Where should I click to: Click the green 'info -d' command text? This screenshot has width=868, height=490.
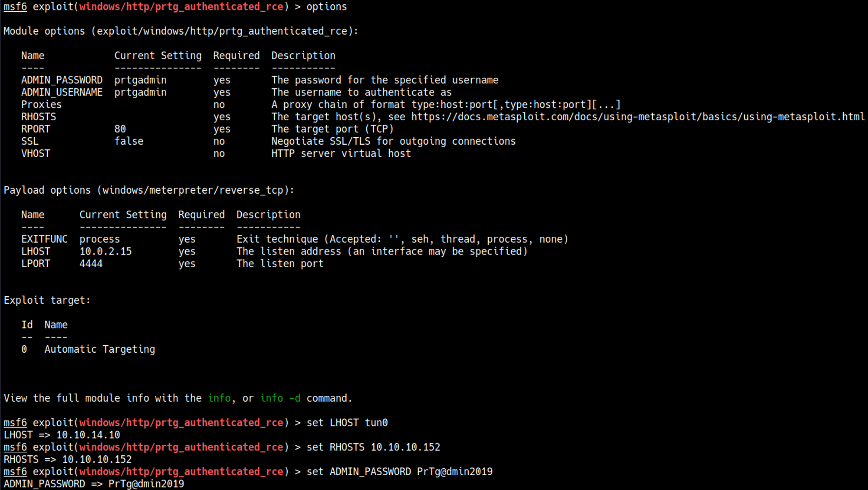[280, 398]
